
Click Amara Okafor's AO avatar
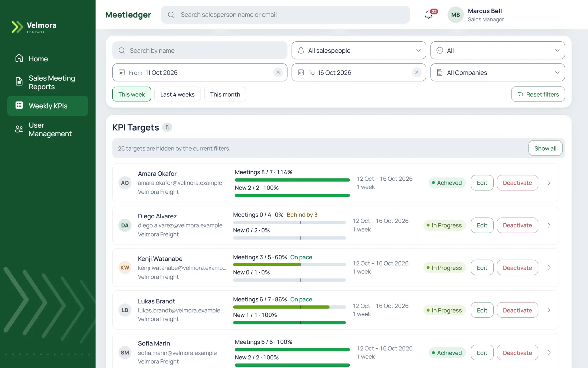click(125, 183)
